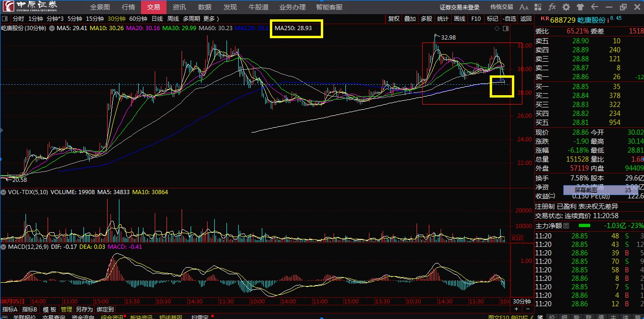644x319 pixels.
Task: Expand the 更多 periods menu
Action: (211, 19)
